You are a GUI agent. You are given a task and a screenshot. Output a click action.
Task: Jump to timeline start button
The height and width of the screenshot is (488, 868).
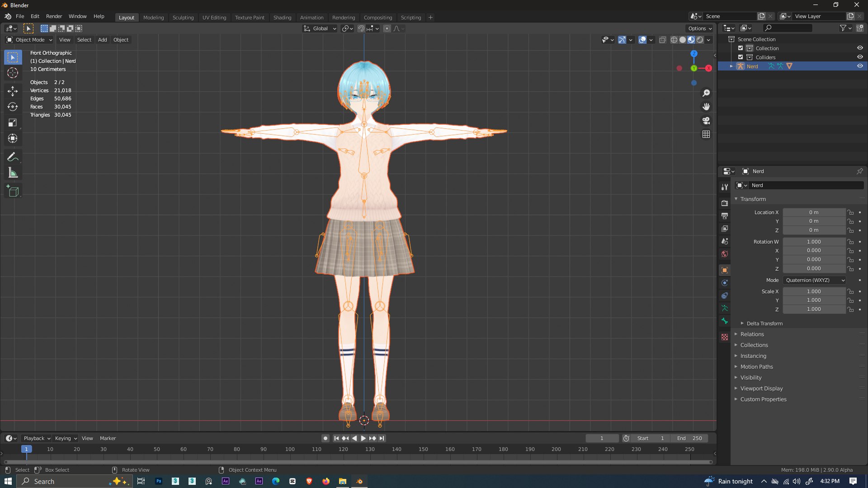click(x=336, y=438)
